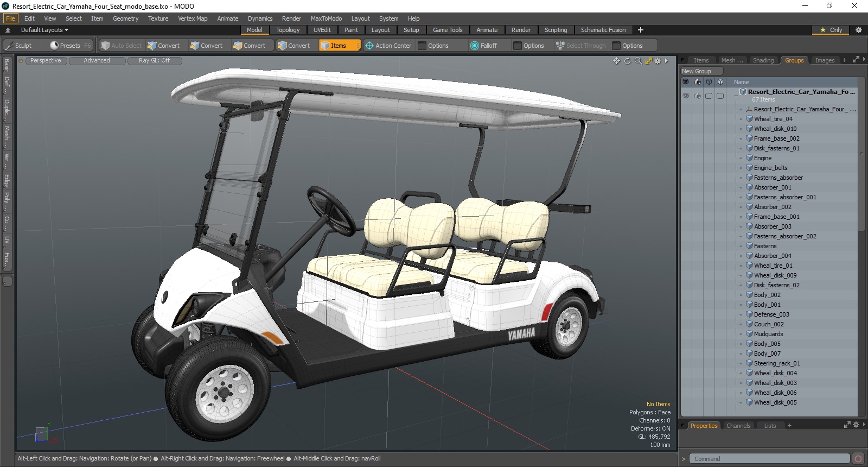Viewport: 868px width, 467px height.
Task: Click the home arrow icon beside Default Layouts
Action: [x=8, y=30]
